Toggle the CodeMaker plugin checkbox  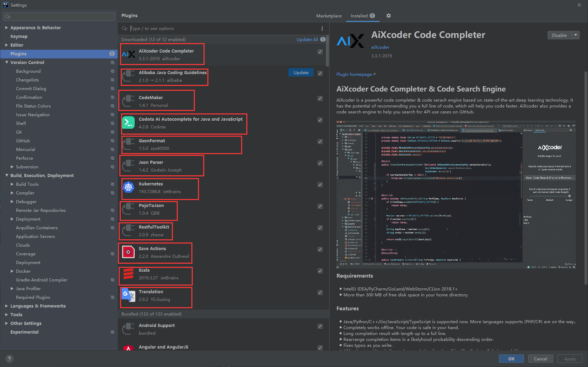[320, 98]
